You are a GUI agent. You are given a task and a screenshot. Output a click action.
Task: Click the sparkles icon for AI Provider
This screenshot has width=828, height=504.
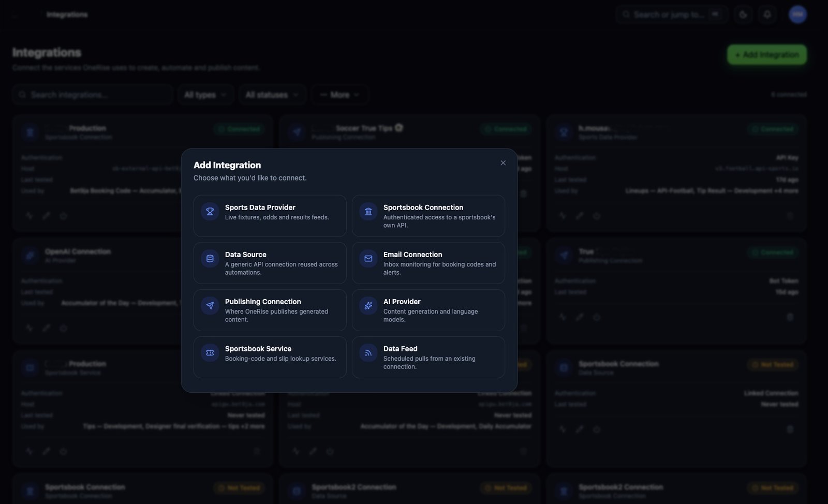point(368,305)
